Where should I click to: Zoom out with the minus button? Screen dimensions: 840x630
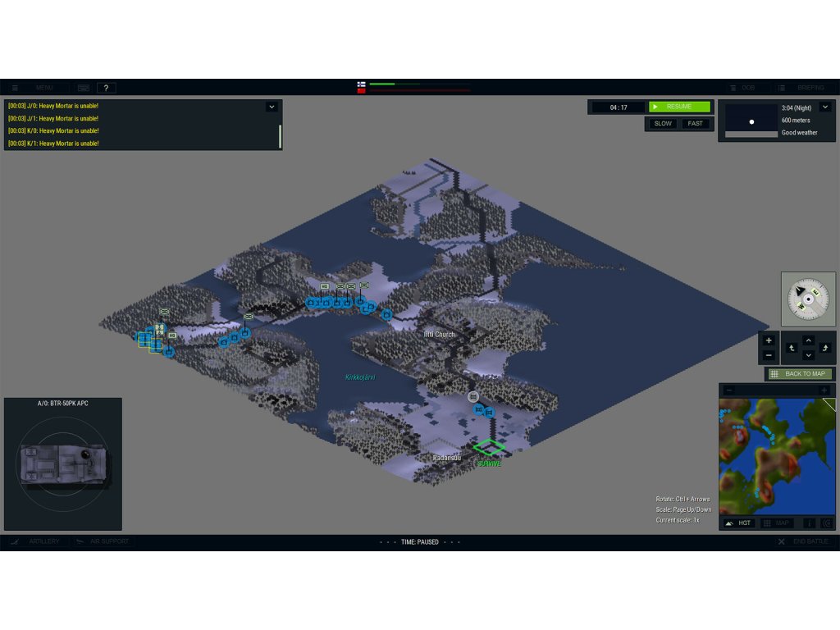(x=768, y=355)
